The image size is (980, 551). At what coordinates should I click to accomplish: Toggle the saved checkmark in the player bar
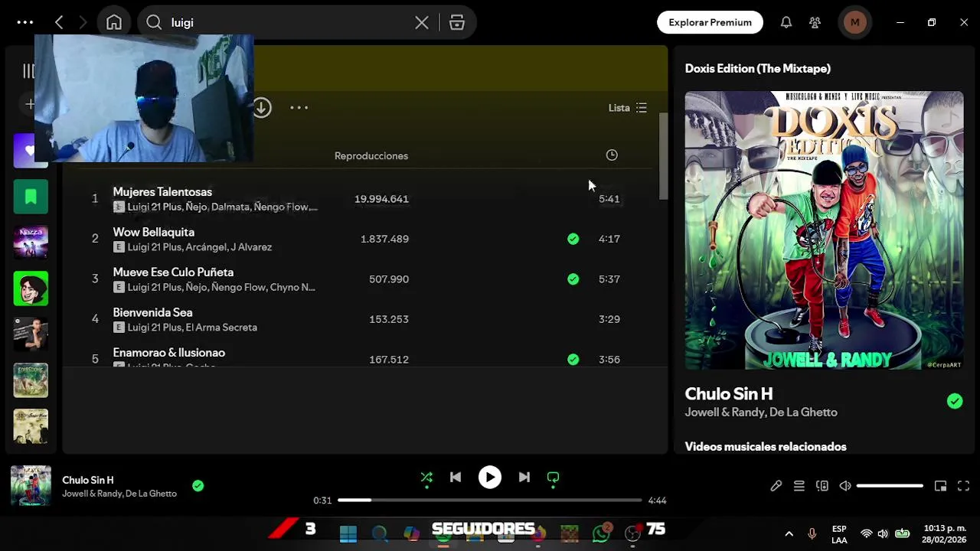coord(198,486)
